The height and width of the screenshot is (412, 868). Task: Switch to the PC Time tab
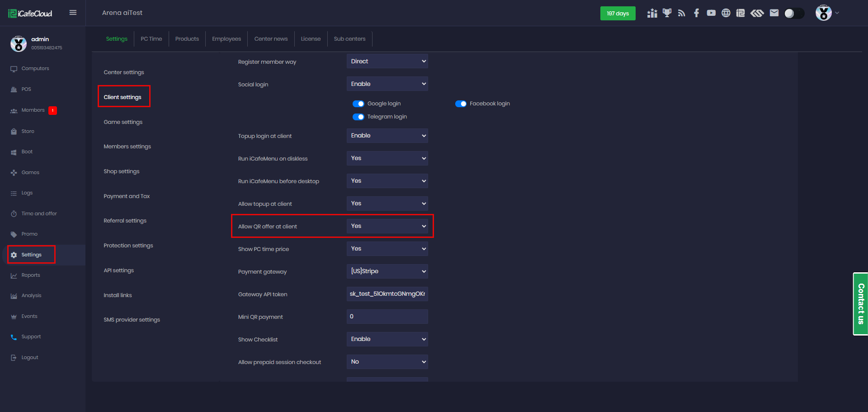(x=151, y=39)
